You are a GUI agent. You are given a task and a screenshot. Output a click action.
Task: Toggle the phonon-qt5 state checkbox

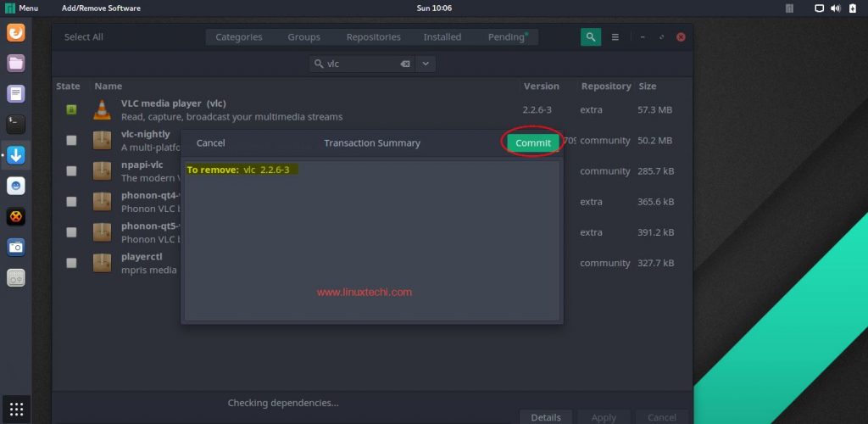tap(71, 232)
